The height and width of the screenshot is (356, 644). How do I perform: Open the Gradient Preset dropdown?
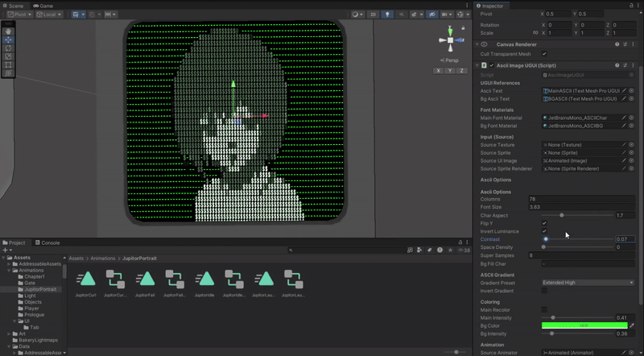pos(588,283)
